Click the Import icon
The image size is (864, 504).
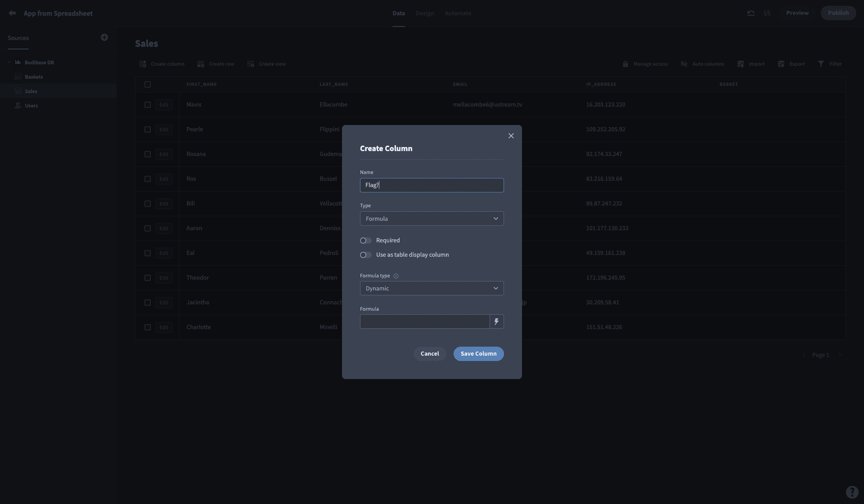coord(741,64)
